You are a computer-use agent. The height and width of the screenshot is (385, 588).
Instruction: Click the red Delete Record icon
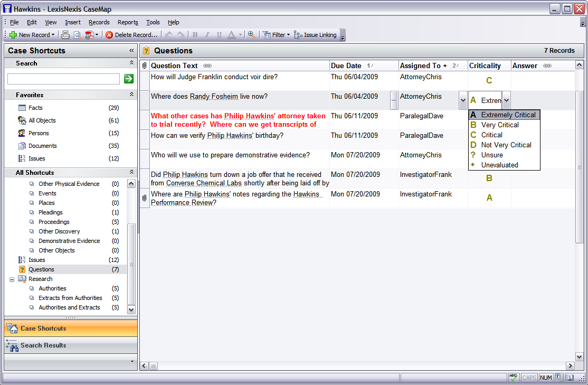click(109, 35)
